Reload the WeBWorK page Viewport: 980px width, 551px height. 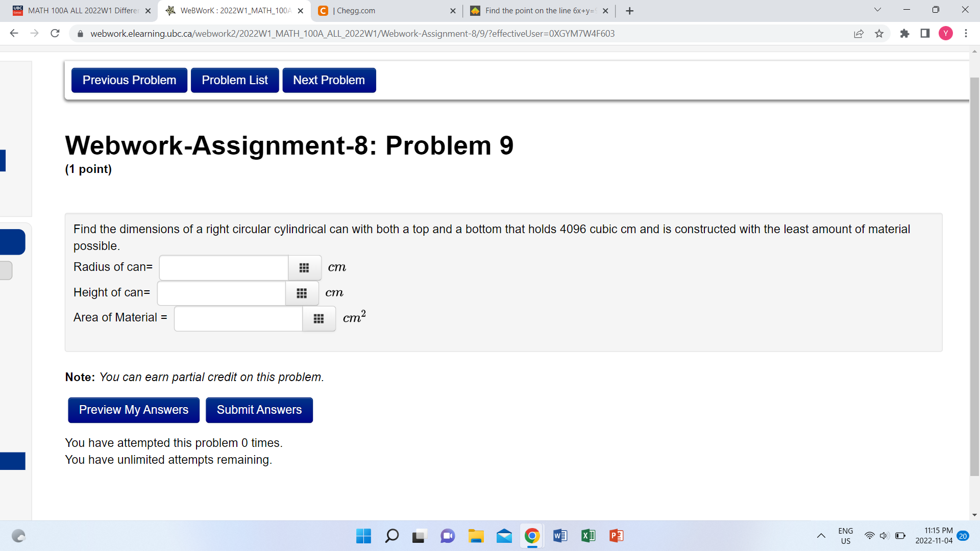55,34
